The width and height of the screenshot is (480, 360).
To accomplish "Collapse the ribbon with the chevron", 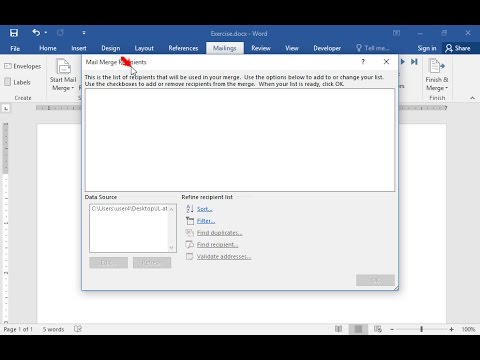I will point(472,98).
